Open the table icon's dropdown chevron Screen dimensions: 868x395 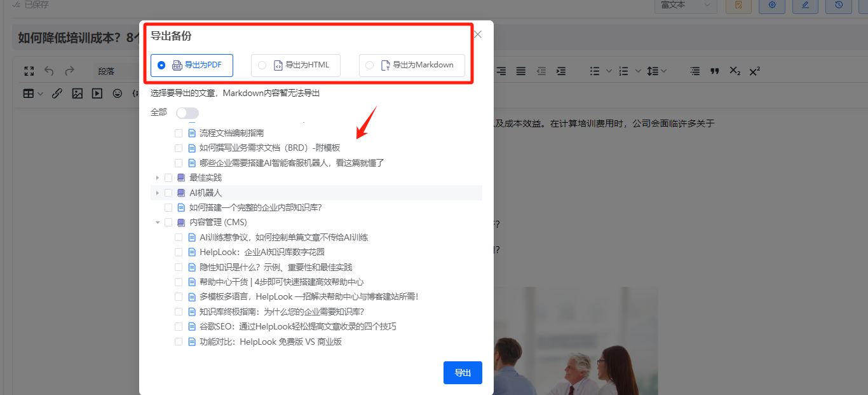tap(41, 94)
